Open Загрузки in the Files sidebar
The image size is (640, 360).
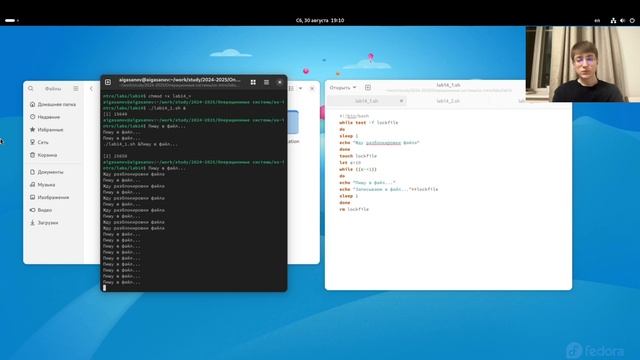tap(53, 223)
